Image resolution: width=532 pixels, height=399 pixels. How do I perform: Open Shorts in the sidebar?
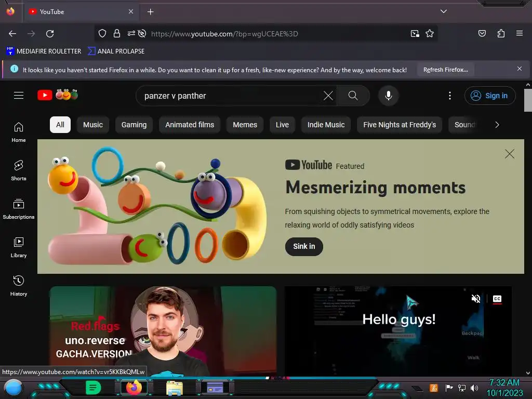[x=19, y=170]
